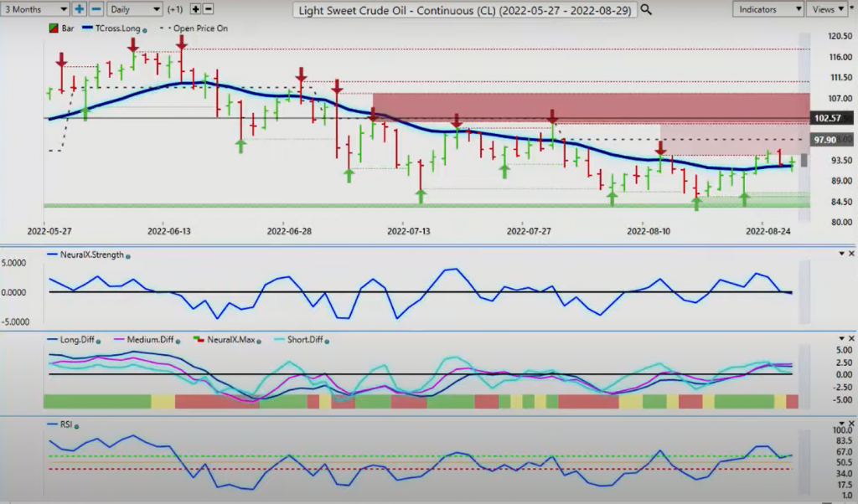Screen dimensions: 858x504
Task: Open the Indicators dropdown
Action: pos(768,9)
